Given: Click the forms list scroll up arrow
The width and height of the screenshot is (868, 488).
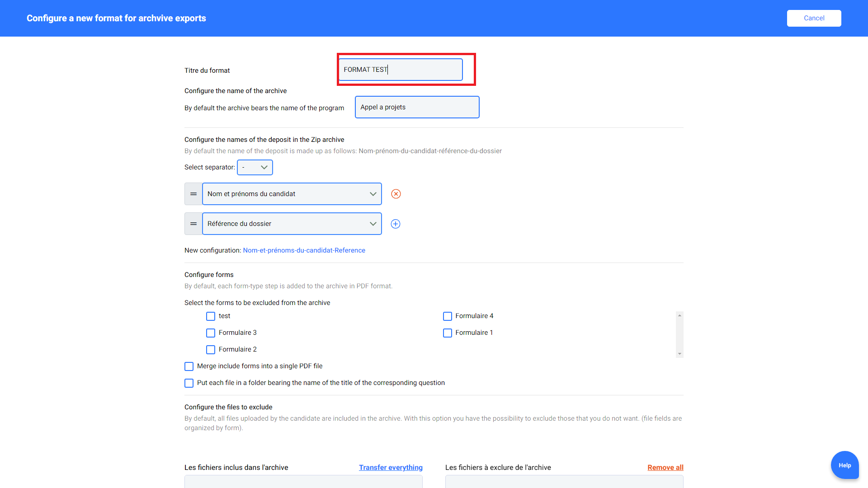Looking at the screenshot, I should click(x=679, y=315).
